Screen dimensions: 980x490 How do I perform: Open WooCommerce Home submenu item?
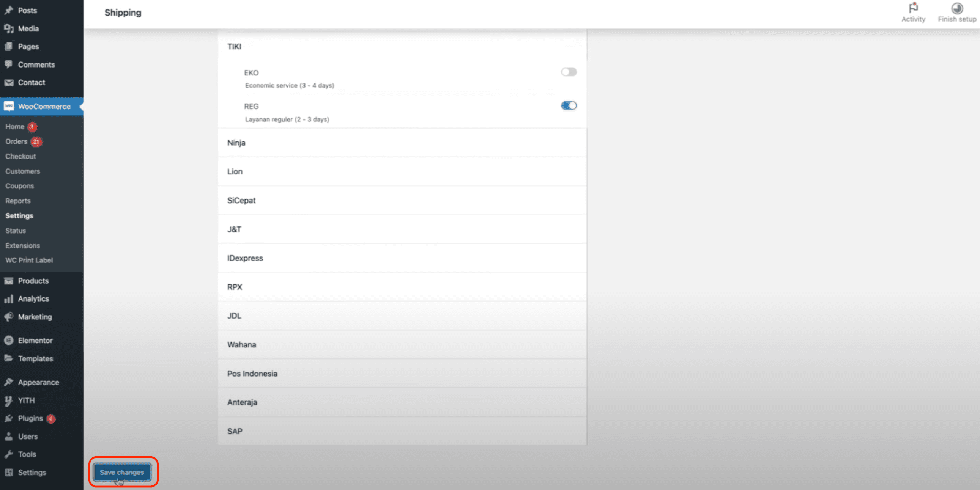click(15, 127)
